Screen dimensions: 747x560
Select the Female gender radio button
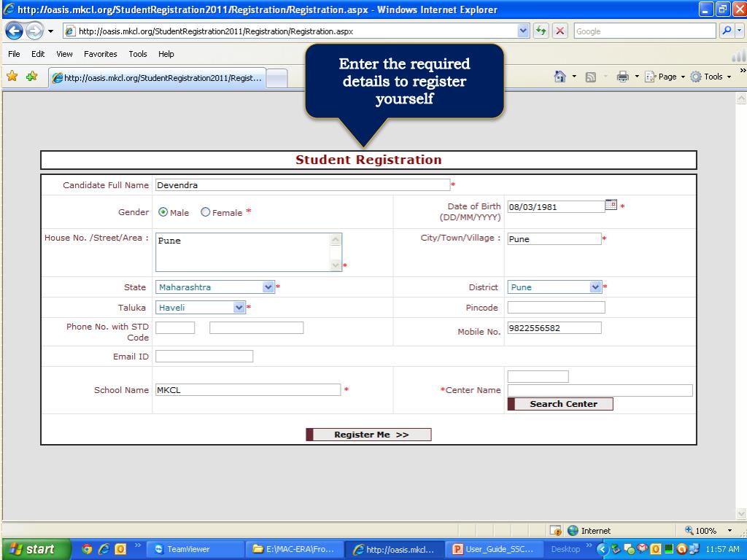click(206, 212)
